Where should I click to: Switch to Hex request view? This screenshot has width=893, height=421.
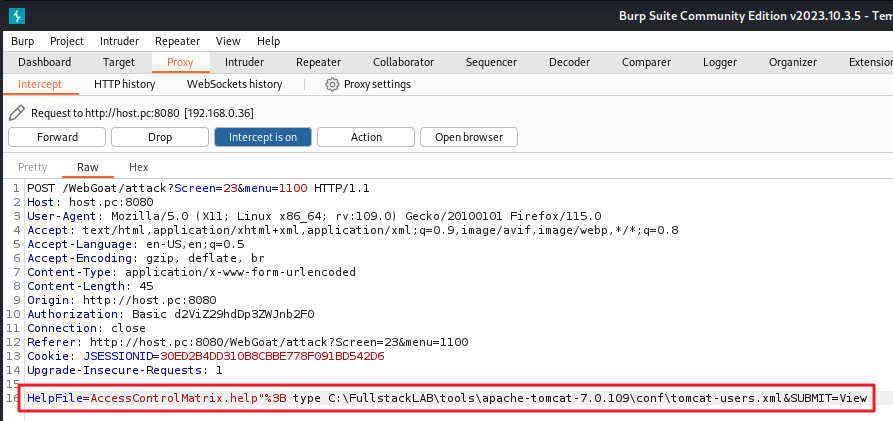(138, 167)
